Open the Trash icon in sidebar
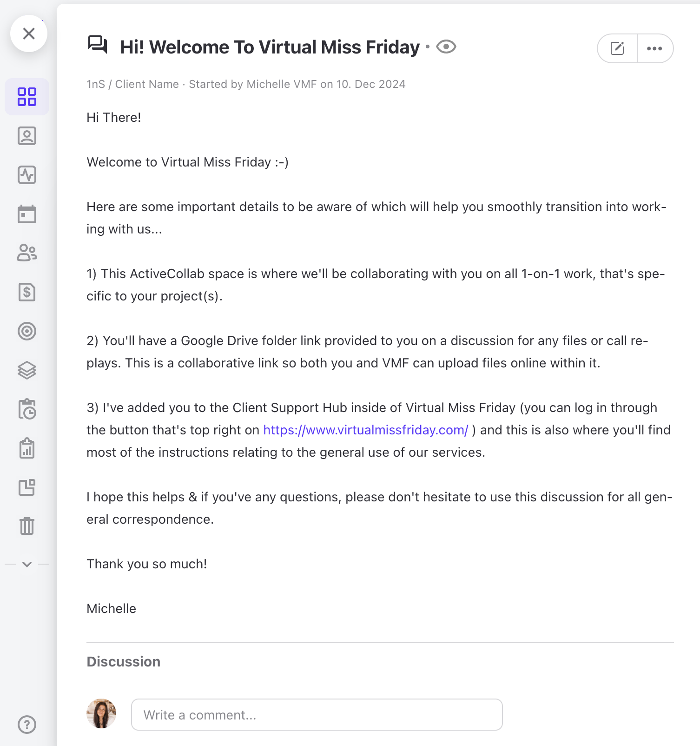Screen dimensions: 700x746 [x=27, y=526]
